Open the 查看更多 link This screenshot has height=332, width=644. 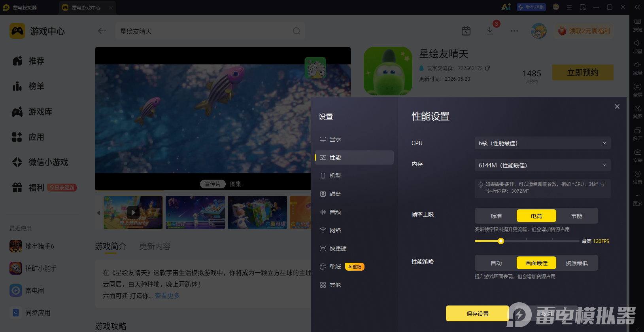coord(167,296)
